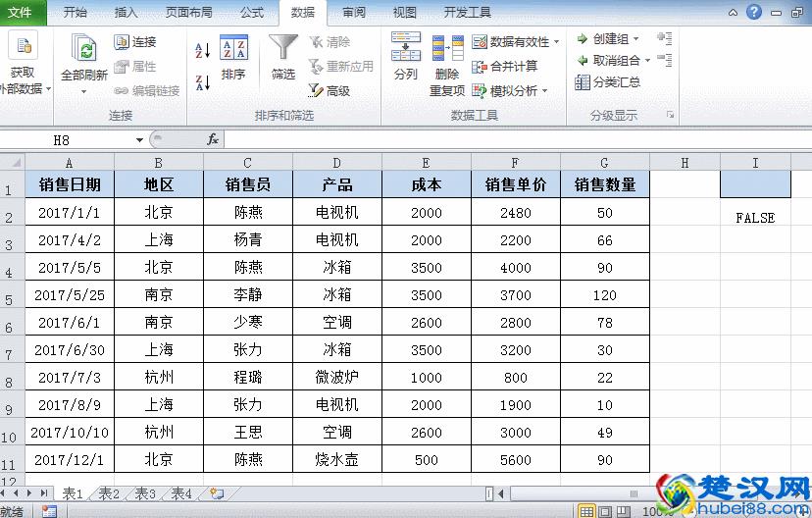The height and width of the screenshot is (518, 812).
Task: Open 数据有效性 data validation
Action: click(511, 42)
